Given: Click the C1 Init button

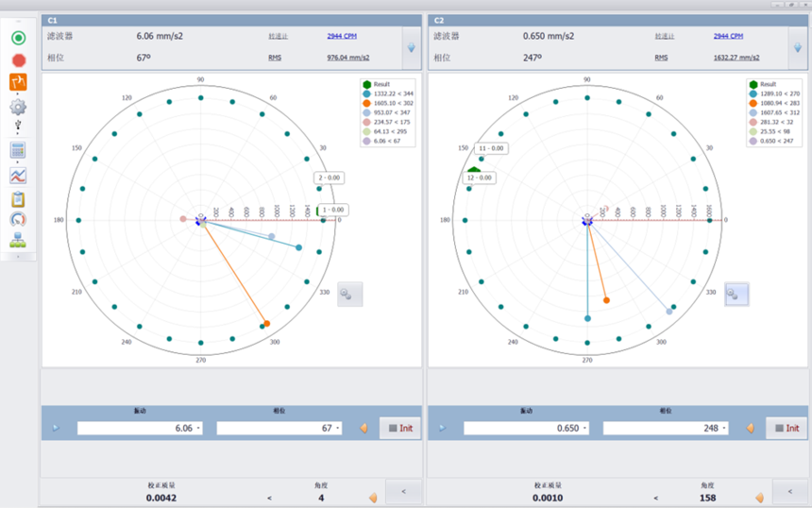Looking at the screenshot, I should click(400, 429).
